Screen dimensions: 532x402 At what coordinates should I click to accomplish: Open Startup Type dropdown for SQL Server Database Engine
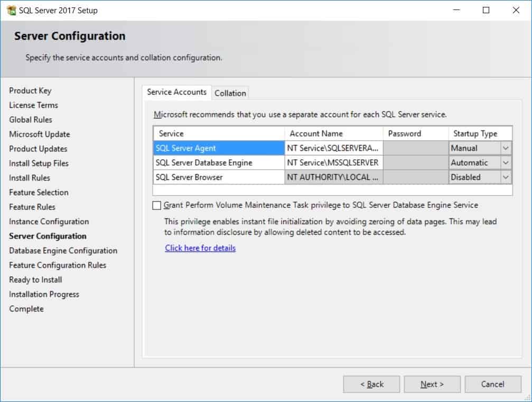coord(506,163)
